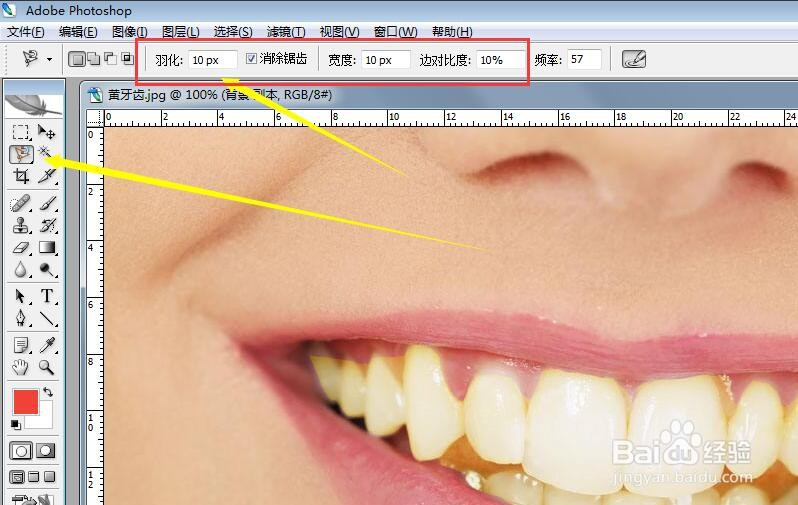The height and width of the screenshot is (505, 798).
Task: Click the 宽度 width input field
Action: point(386,60)
